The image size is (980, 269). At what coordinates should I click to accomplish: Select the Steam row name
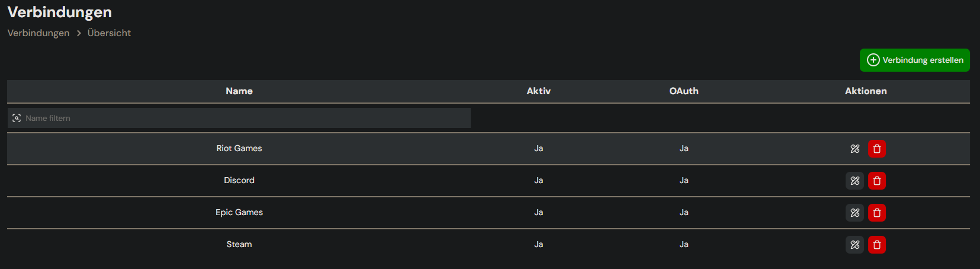pyautogui.click(x=239, y=244)
